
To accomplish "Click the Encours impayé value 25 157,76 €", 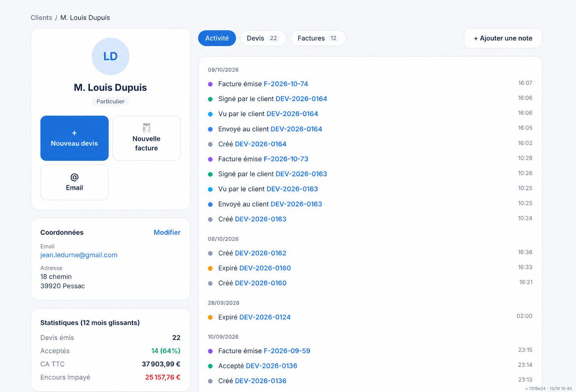I will tap(163, 377).
